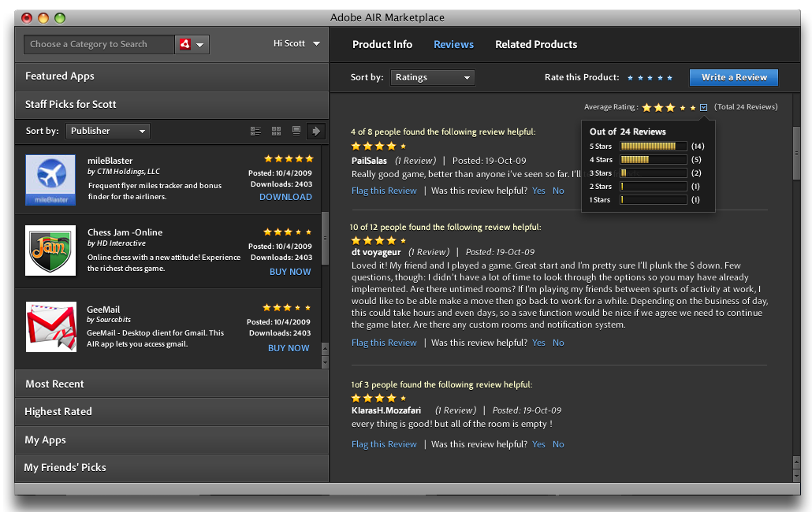Rate this product three stars

click(650, 78)
